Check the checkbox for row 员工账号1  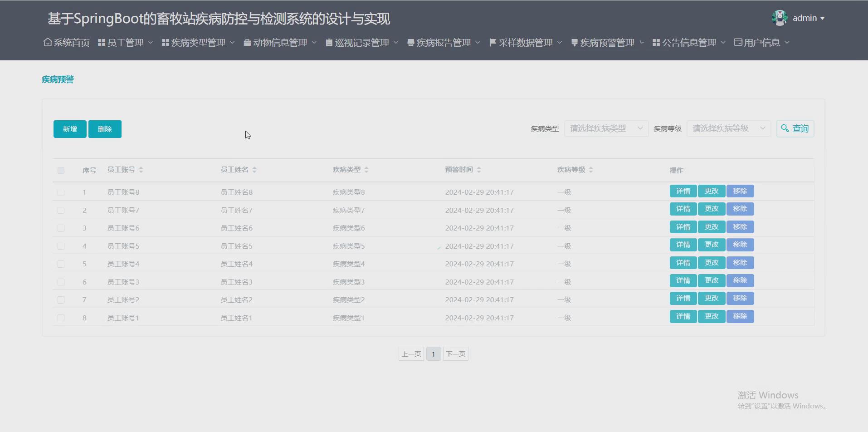(x=61, y=318)
